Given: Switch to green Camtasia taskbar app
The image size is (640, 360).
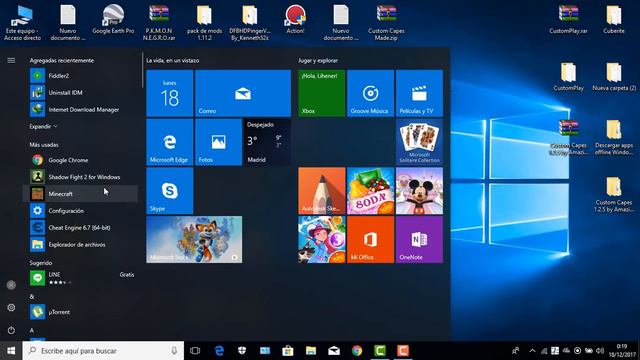Looking at the screenshot, I should pyautogui.click(x=380, y=351).
